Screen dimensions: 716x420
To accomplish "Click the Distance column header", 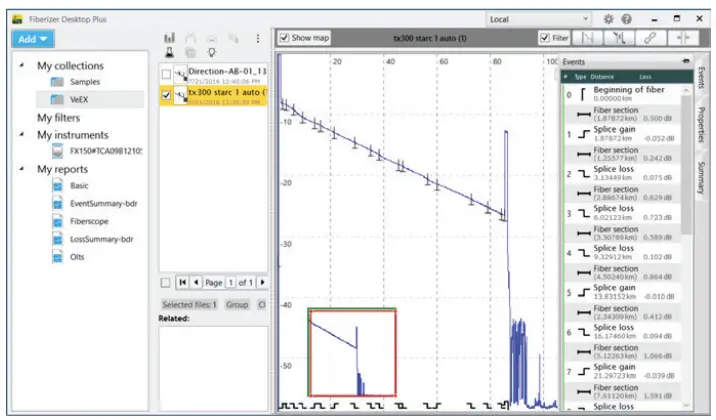I will click(602, 77).
